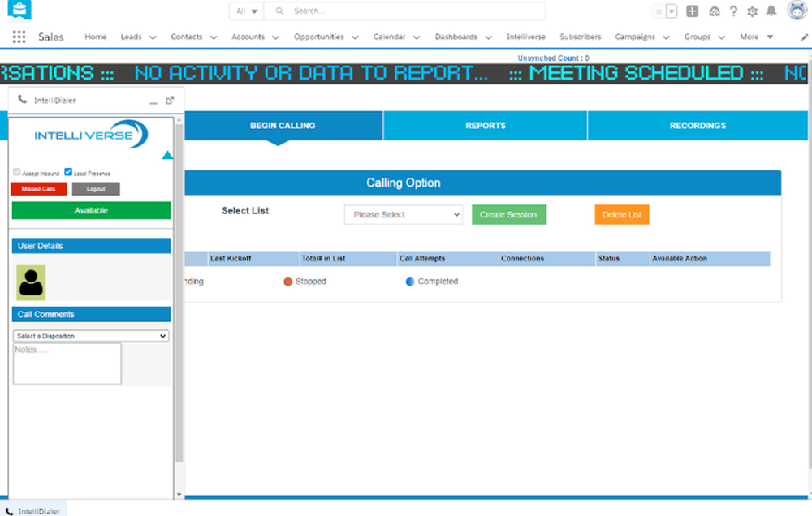This screenshot has width=812, height=516.
Task: Click the Connections column header
Action: point(546,258)
